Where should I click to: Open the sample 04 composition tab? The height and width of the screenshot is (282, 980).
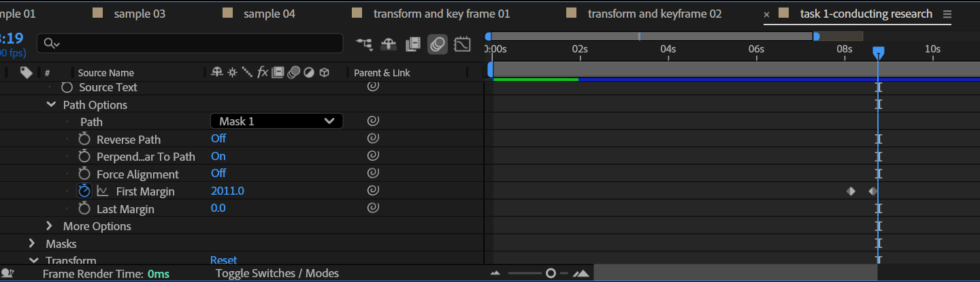269,14
